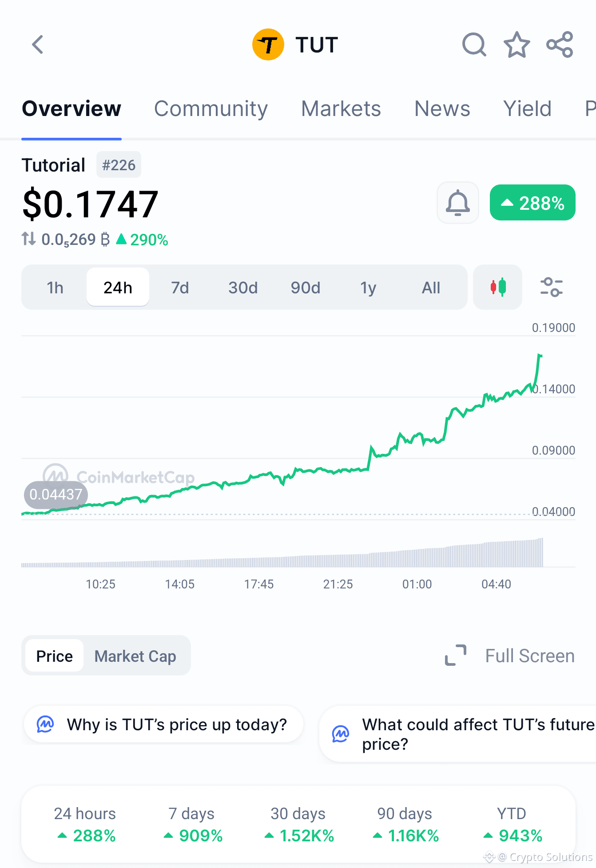Viewport: 596px width, 868px height.
Task: Open the Markets tab
Action: tap(341, 109)
